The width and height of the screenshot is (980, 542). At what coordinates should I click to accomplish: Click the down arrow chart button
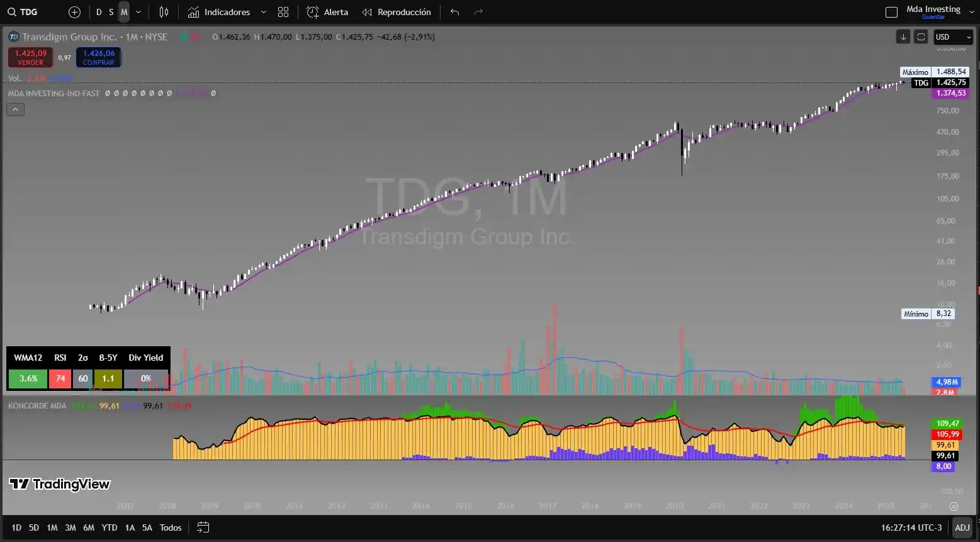[x=903, y=37]
